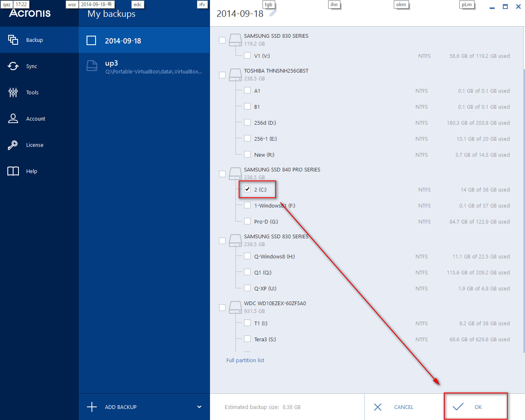Minimize the Acronis window

click(492, 7)
